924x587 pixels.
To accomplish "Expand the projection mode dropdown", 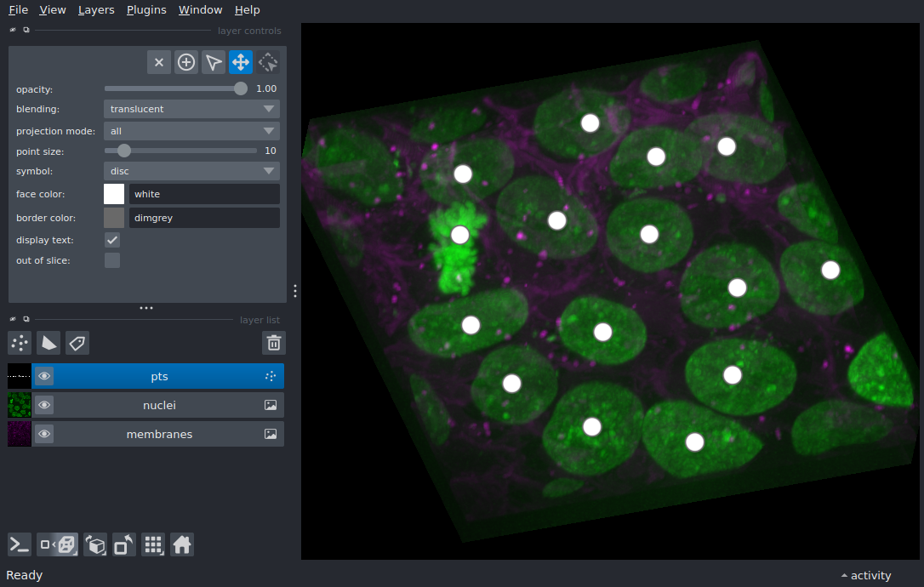I will pos(191,131).
